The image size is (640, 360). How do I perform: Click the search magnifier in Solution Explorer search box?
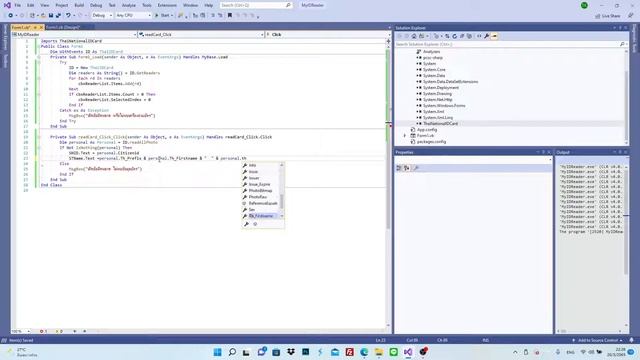[622, 44]
